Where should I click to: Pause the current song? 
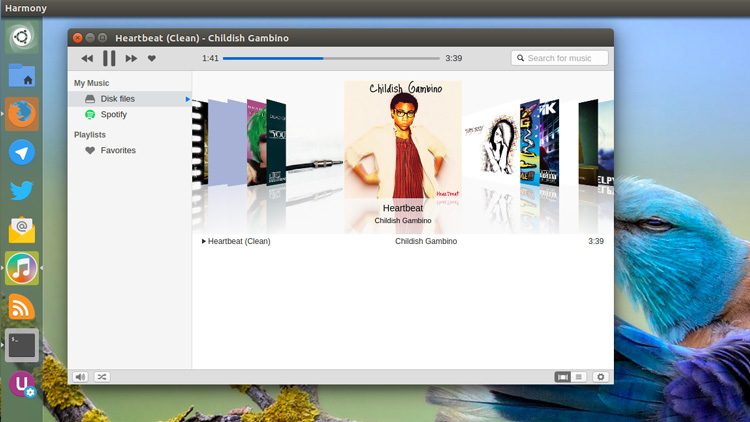109,58
